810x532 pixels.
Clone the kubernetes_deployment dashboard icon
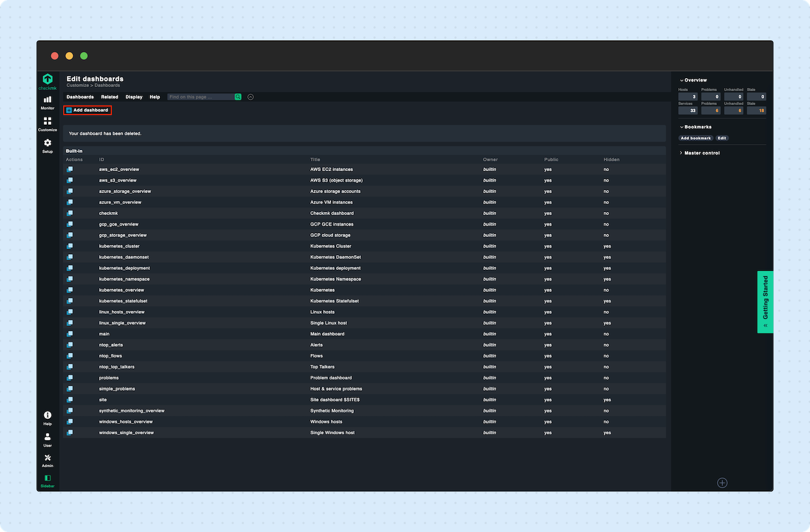point(70,268)
